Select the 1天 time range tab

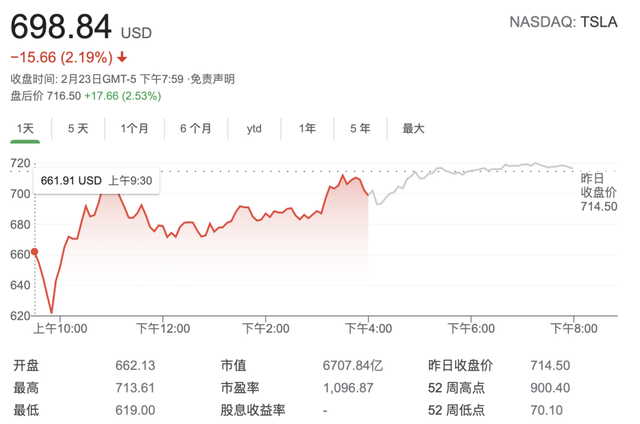(26, 128)
